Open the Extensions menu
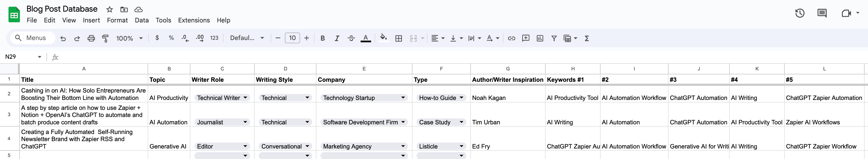 [x=194, y=20]
